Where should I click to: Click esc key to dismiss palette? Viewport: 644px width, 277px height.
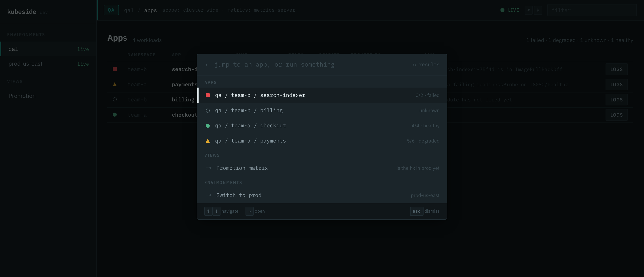(x=417, y=211)
